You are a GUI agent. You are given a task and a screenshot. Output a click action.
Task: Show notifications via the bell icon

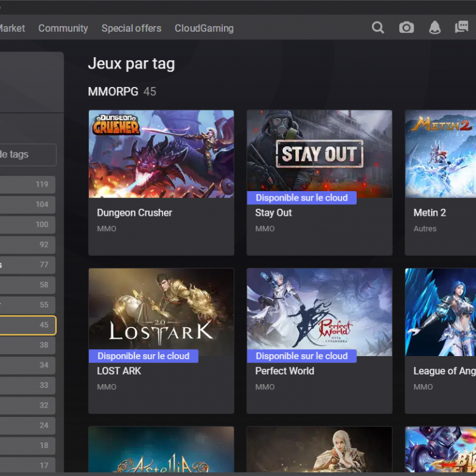435,28
